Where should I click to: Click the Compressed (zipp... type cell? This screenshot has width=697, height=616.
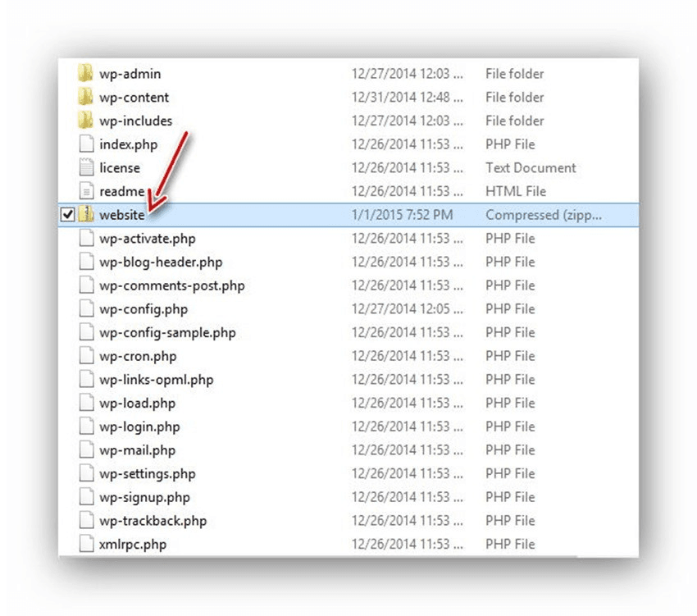[543, 215]
